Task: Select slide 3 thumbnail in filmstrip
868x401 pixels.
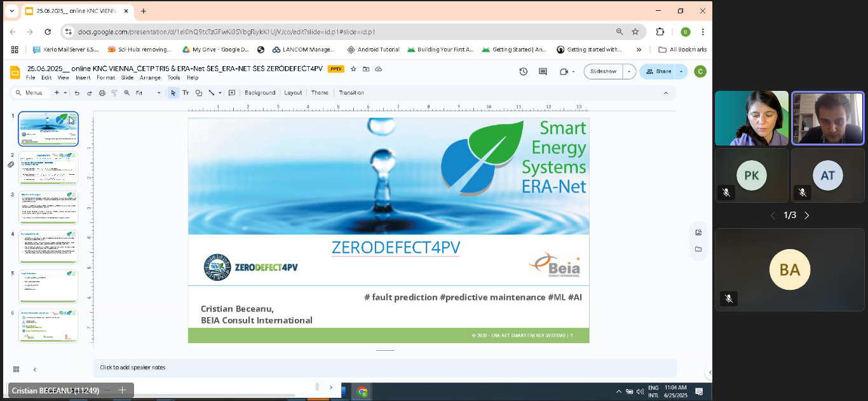Action: (x=48, y=207)
